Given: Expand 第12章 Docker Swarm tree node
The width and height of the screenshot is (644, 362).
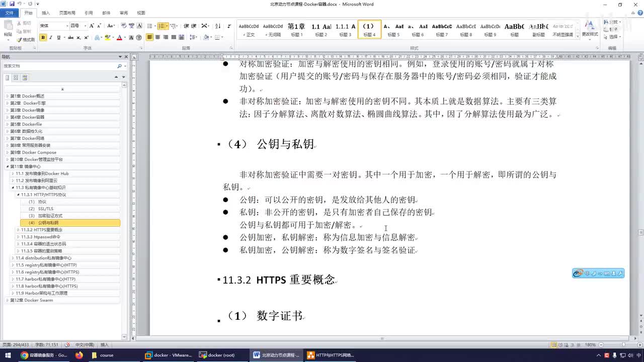Looking at the screenshot, I should [x=7, y=300].
